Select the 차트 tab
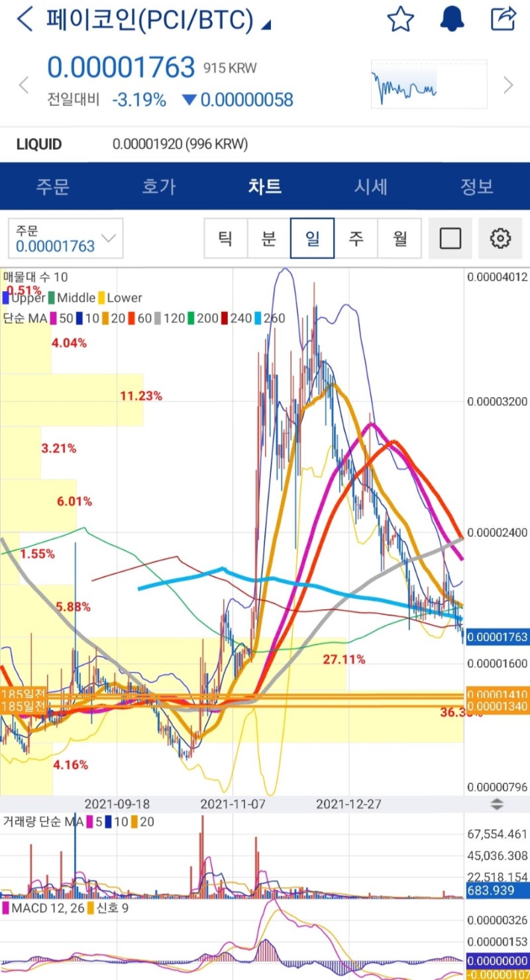 pos(265,186)
